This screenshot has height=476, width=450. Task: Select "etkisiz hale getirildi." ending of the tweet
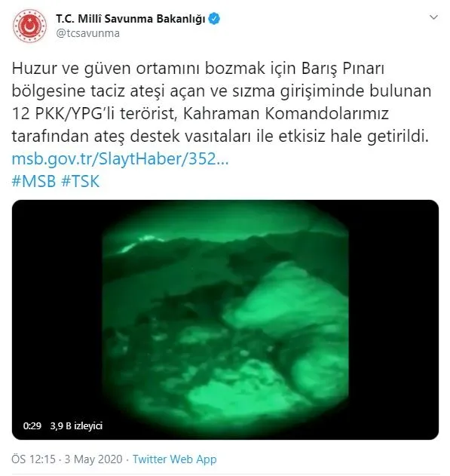click(x=354, y=137)
